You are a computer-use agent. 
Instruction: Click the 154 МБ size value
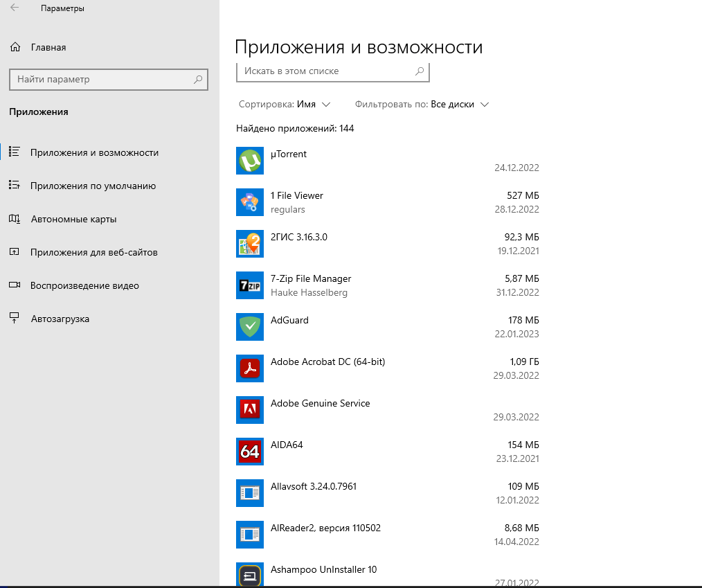point(523,445)
